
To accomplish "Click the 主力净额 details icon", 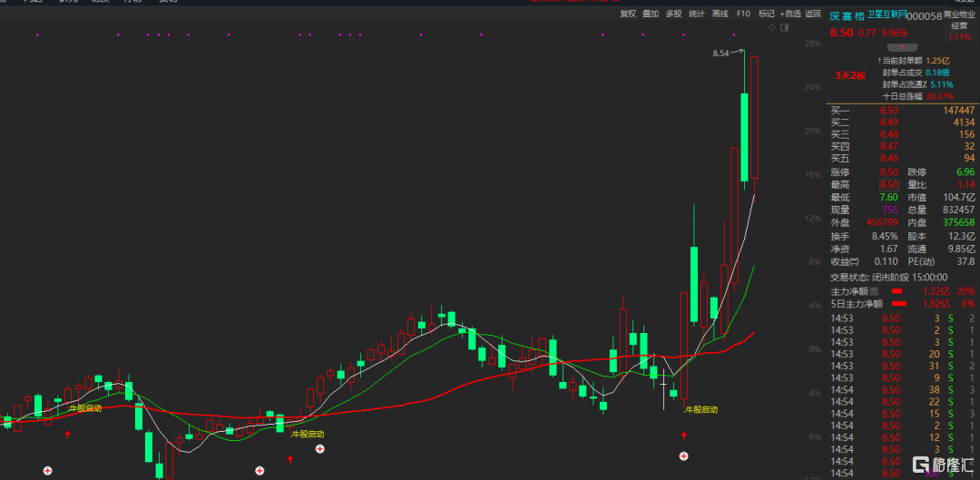I will tap(874, 291).
